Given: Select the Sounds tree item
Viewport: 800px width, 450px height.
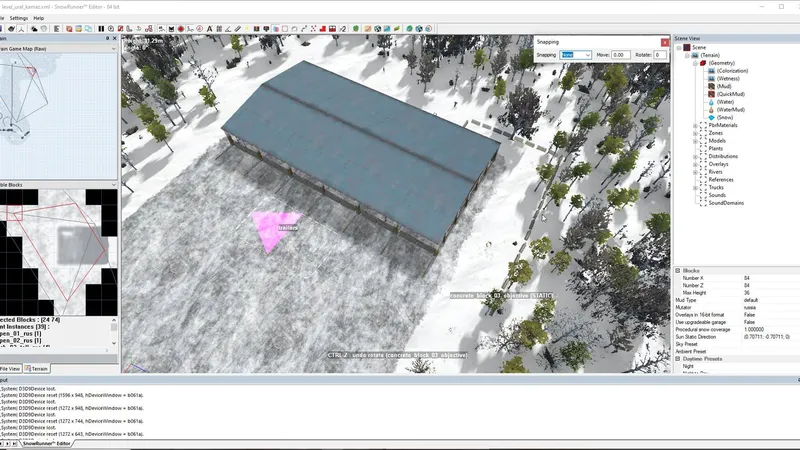Looking at the screenshot, I should click(717, 195).
